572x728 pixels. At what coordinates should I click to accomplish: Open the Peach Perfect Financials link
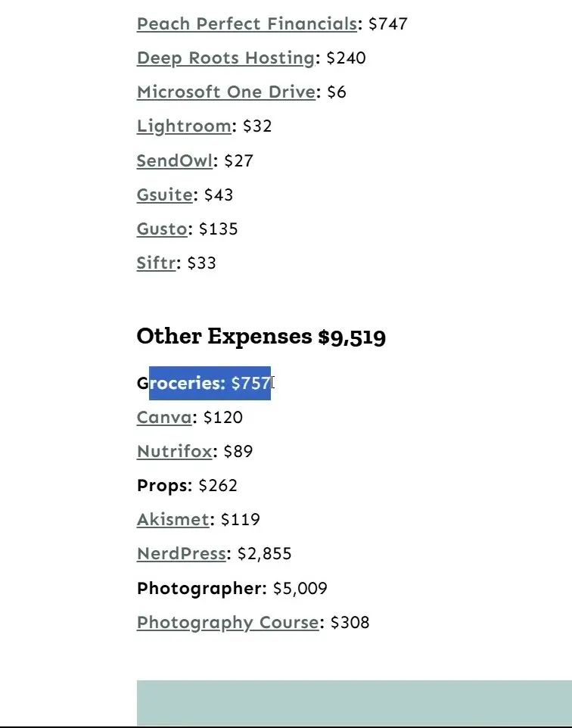point(246,23)
